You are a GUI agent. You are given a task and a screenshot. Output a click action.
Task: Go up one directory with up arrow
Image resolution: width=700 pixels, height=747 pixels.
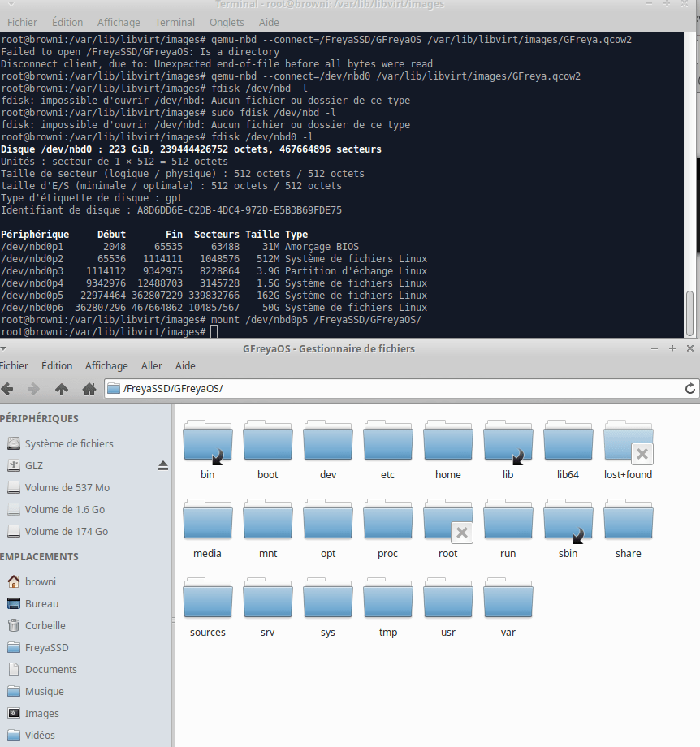coord(62,389)
